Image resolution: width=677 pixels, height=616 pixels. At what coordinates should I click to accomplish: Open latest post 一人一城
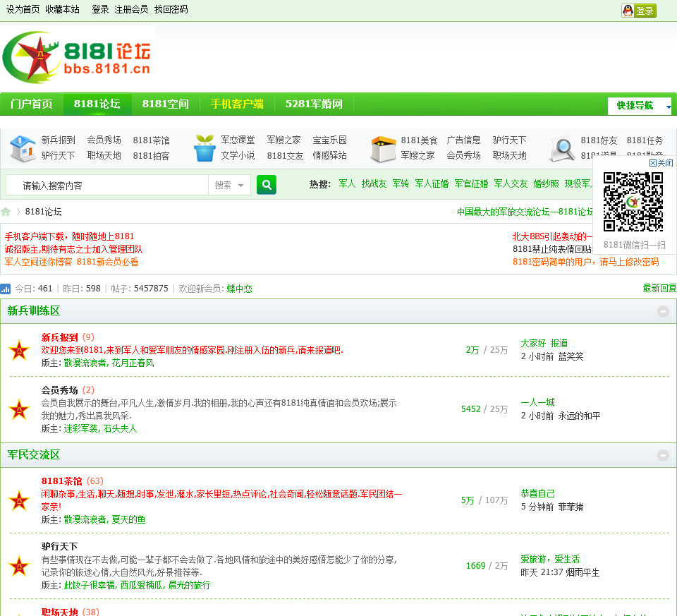point(537,403)
